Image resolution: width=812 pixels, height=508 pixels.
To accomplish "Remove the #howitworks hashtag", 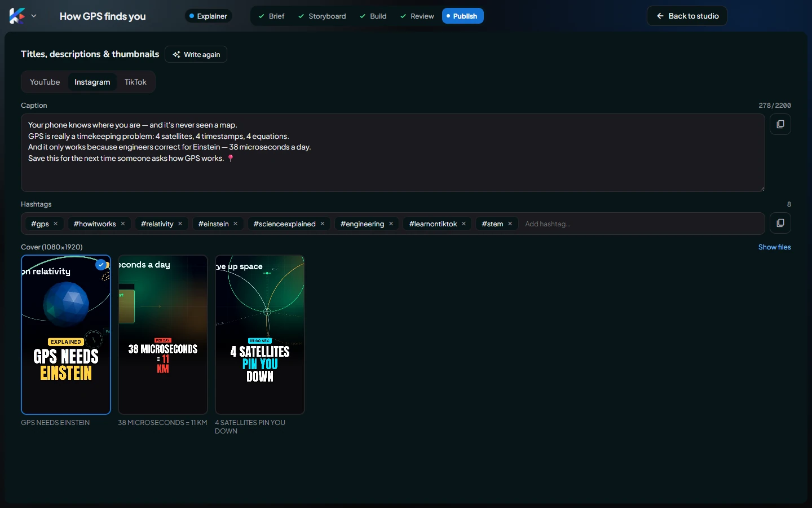I will 123,224.
